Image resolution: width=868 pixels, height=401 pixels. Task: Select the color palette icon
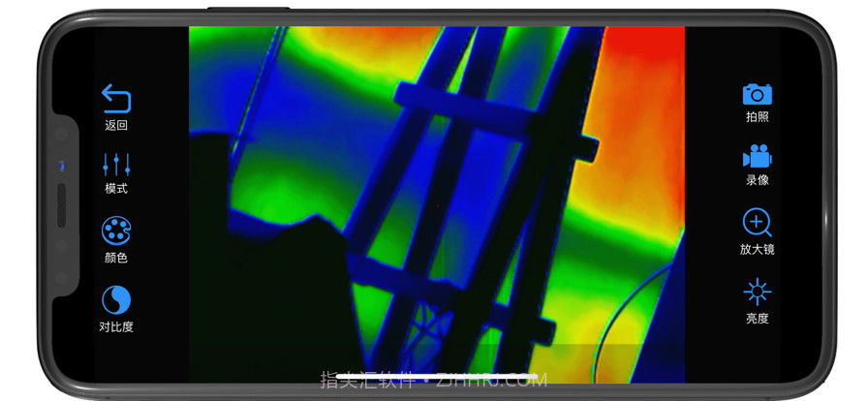coord(116,231)
